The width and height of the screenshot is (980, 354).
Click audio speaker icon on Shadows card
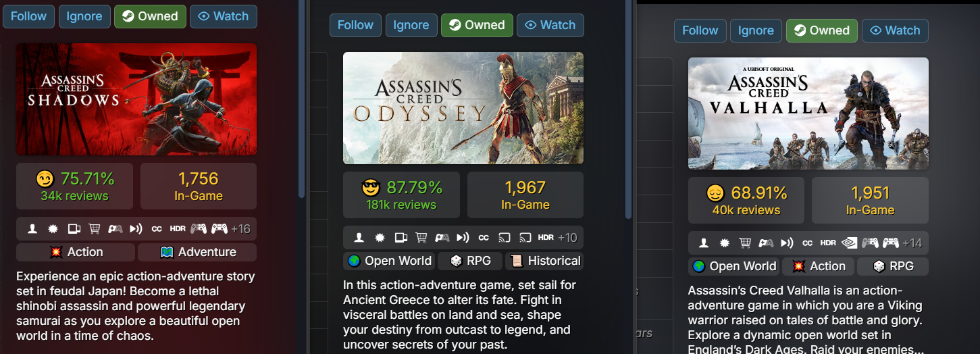[x=136, y=229]
